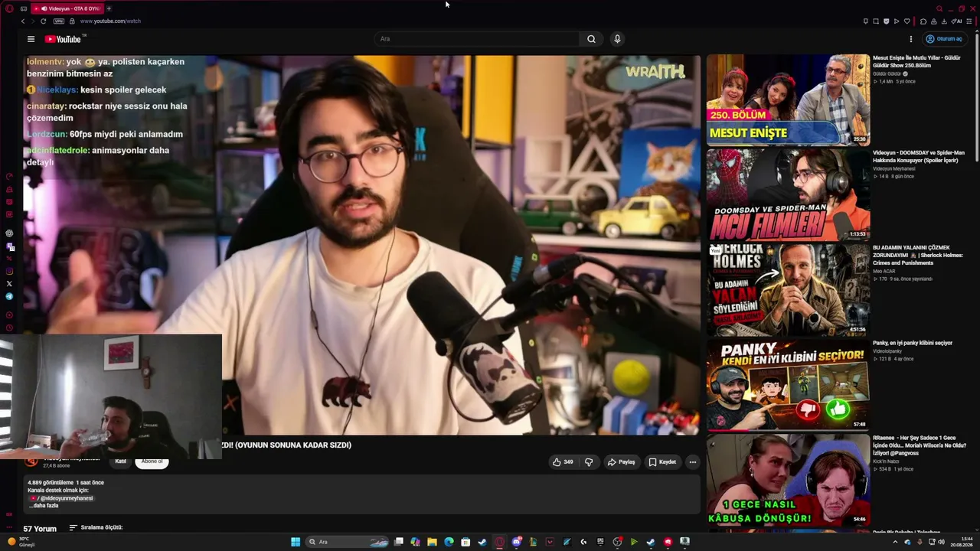Open Doomsday ve Spider-Man MCU thumbnail
Screen dimensions: 980x551
coord(788,194)
